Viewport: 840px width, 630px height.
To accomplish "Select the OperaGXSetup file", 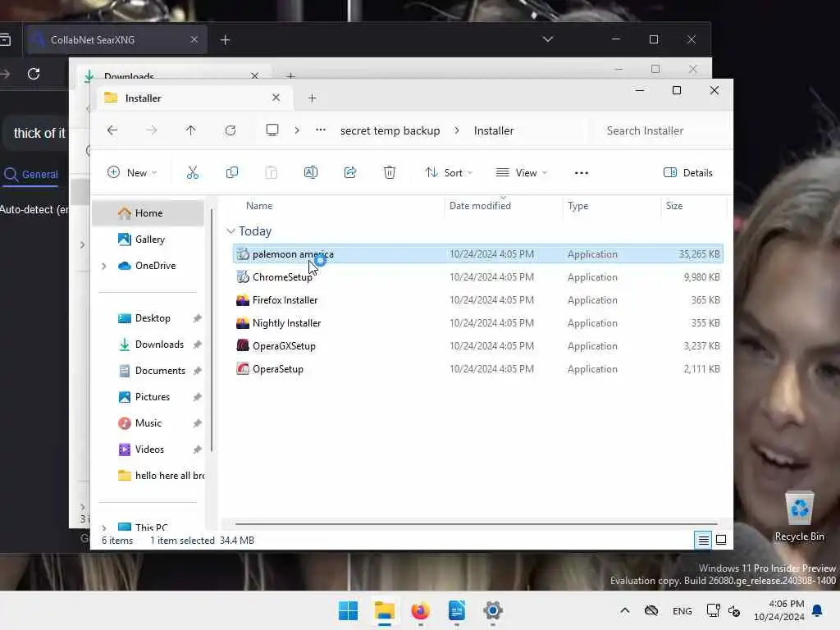I will coord(478,346).
